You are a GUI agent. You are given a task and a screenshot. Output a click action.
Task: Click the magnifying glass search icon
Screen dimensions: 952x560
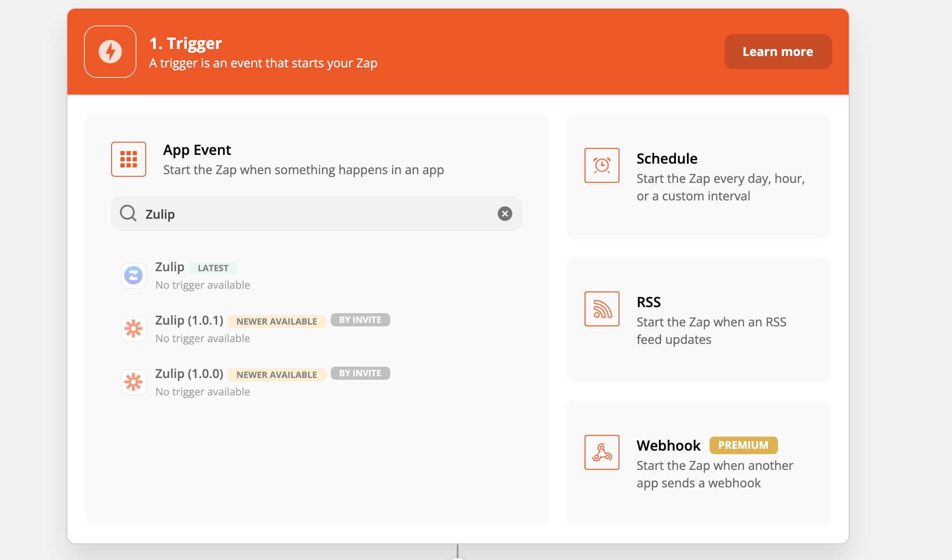pyautogui.click(x=128, y=213)
